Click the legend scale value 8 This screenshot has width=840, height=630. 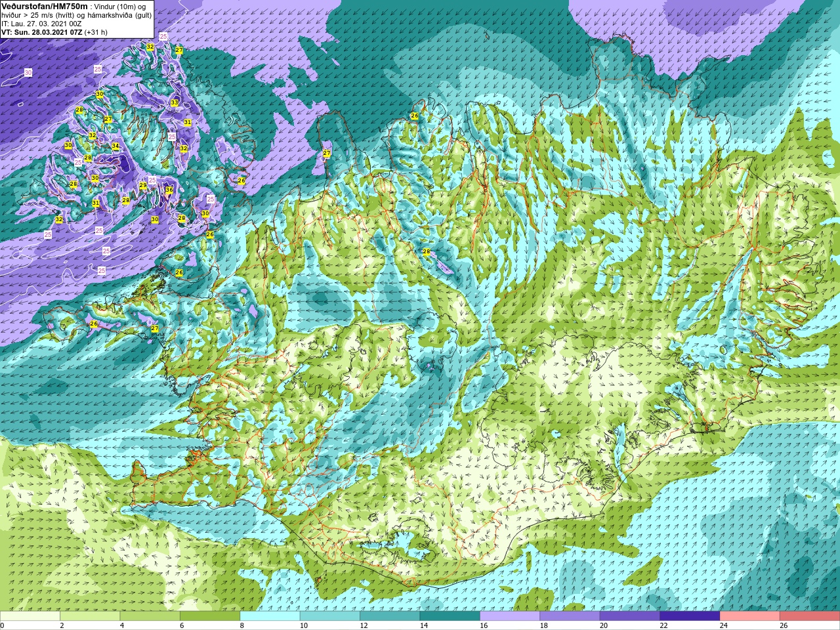[242, 625]
